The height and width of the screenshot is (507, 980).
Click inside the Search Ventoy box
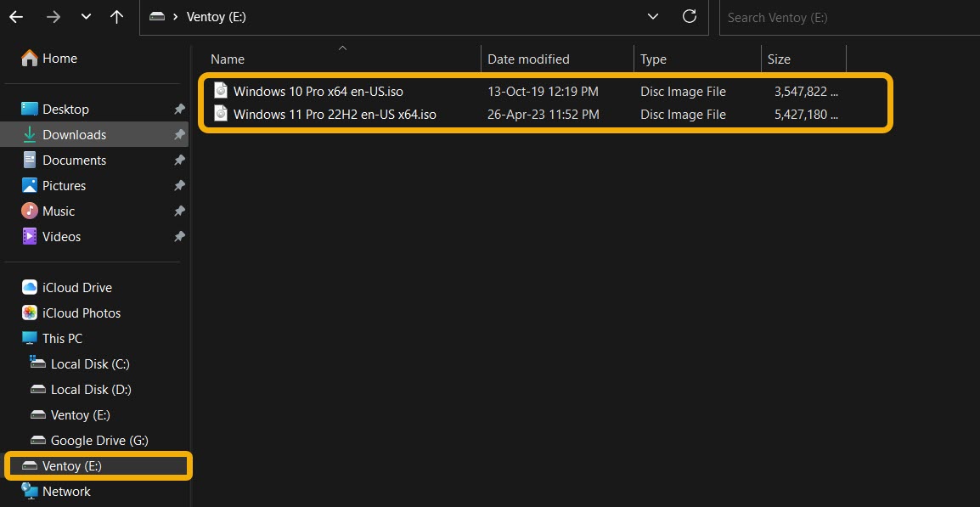point(807,17)
